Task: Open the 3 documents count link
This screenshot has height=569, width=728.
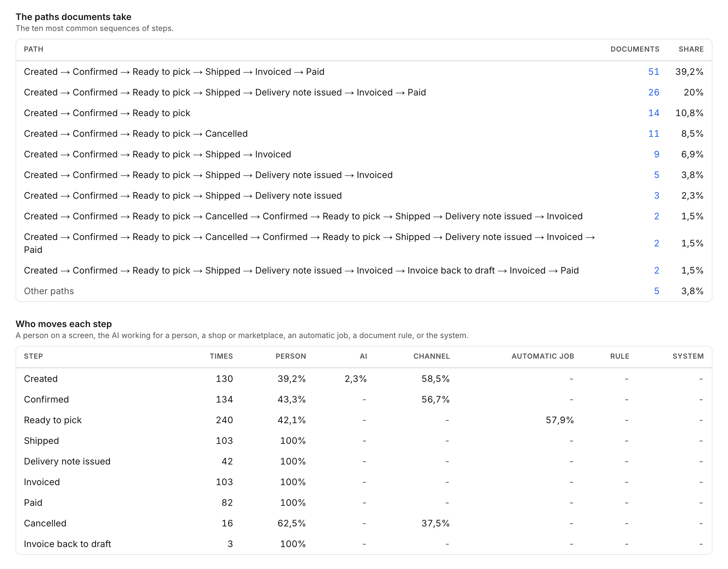Action: point(656,195)
